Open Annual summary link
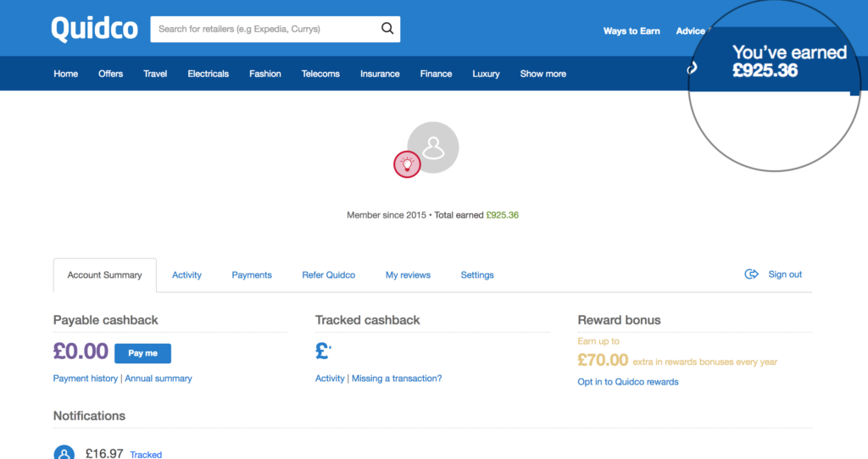 [159, 379]
